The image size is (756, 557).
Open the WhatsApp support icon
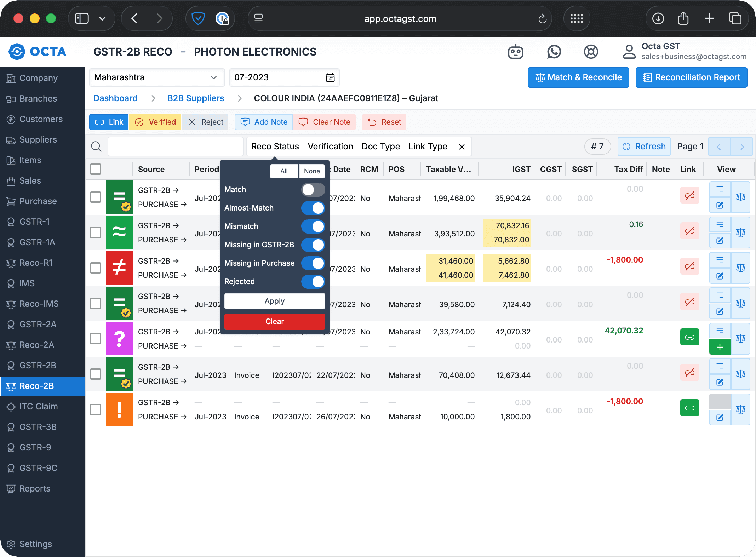pos(554,52)
